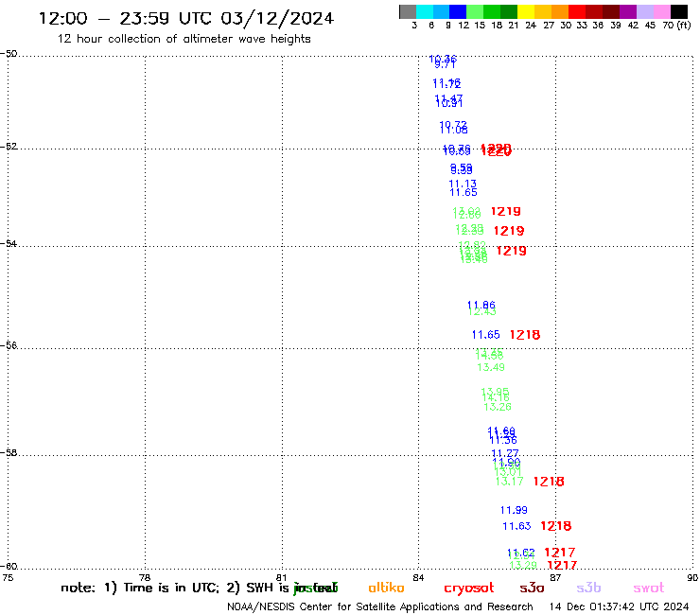The height and width of the screenshot is (615, 700).
Task: Pick the purple swatch in the color scale
Action: pyautogui.click(x=628, y=11)
